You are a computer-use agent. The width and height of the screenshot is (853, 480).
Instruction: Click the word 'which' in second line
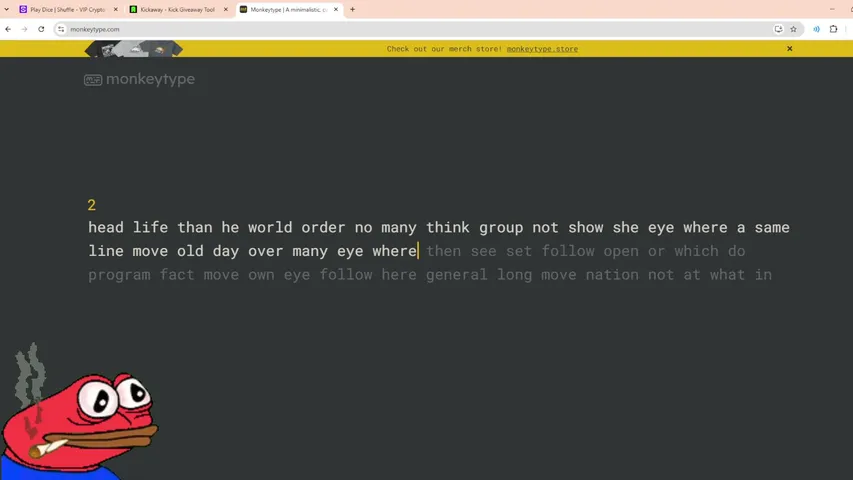[696, 251]
